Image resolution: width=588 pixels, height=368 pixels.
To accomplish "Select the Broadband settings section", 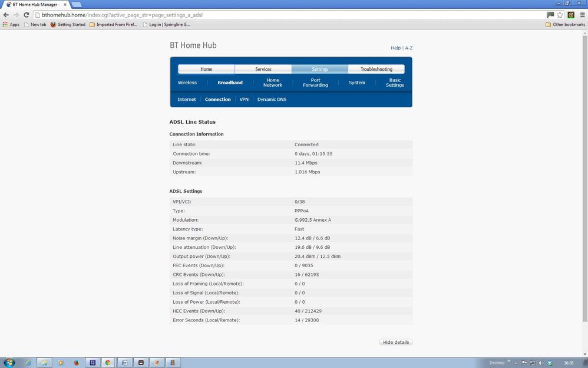I will click(x=230, y=83).
